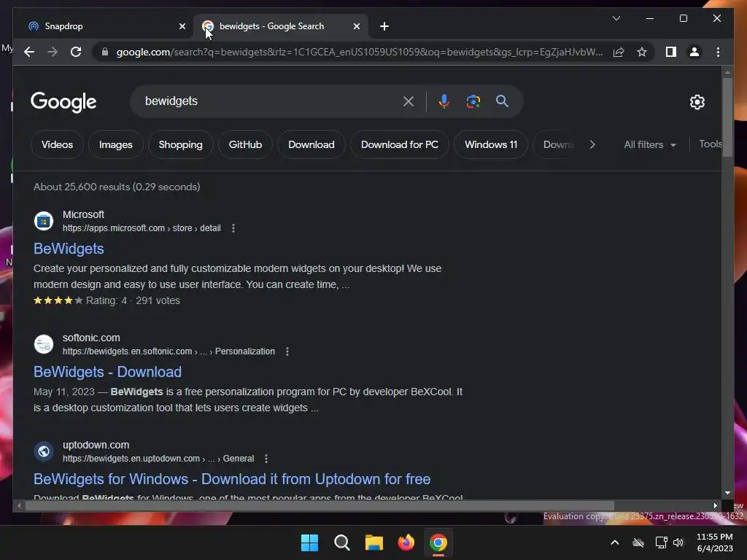Click horizontal scrollbar right arrow
747x560 pixels.
coord(715,506)
